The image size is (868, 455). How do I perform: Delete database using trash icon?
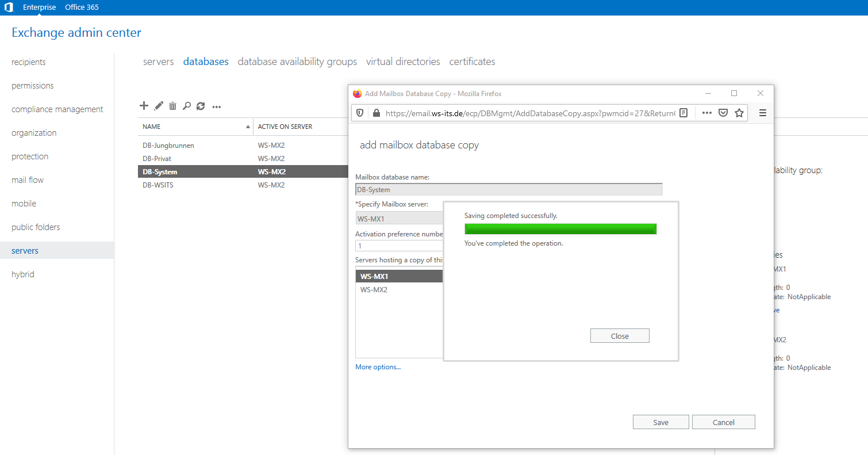pyautogui.click(x=172, y=106)
